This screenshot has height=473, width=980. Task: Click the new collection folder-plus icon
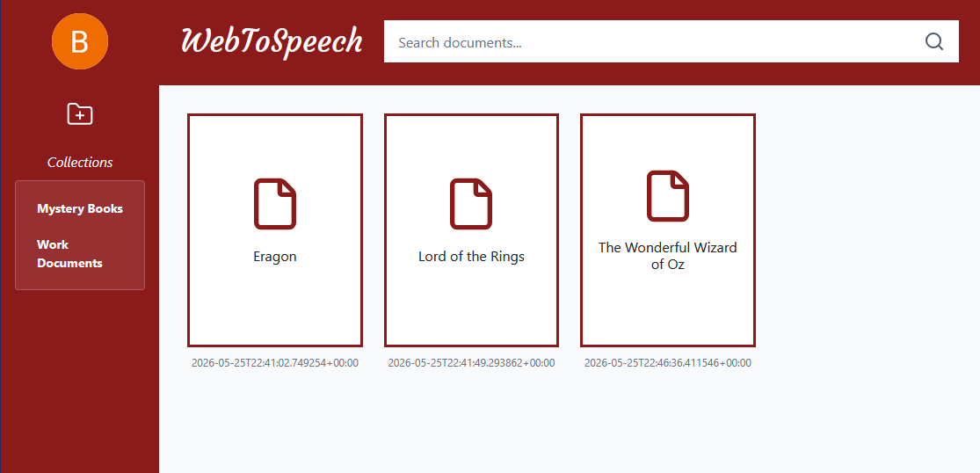pyautogui.click(x=80, y=114)
